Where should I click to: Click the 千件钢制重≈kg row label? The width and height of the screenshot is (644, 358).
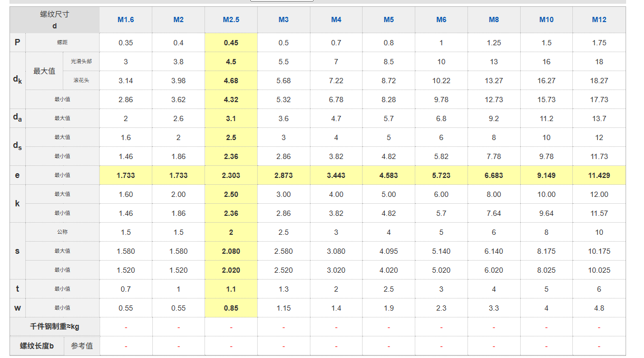[x=54, y=327]
